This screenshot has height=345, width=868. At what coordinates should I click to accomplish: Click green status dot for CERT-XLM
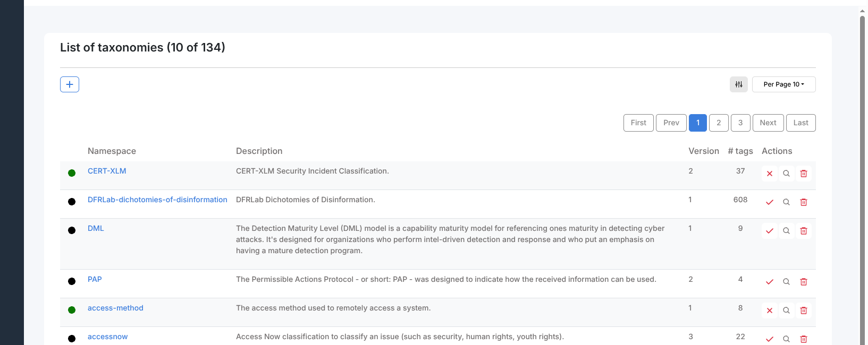[72, 173]
